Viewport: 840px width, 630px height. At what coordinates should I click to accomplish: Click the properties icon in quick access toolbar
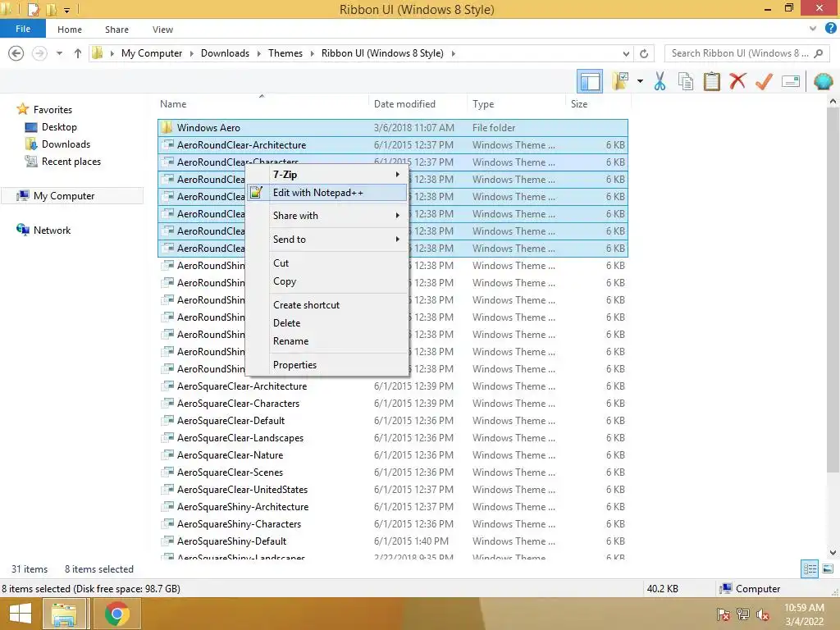33,9
